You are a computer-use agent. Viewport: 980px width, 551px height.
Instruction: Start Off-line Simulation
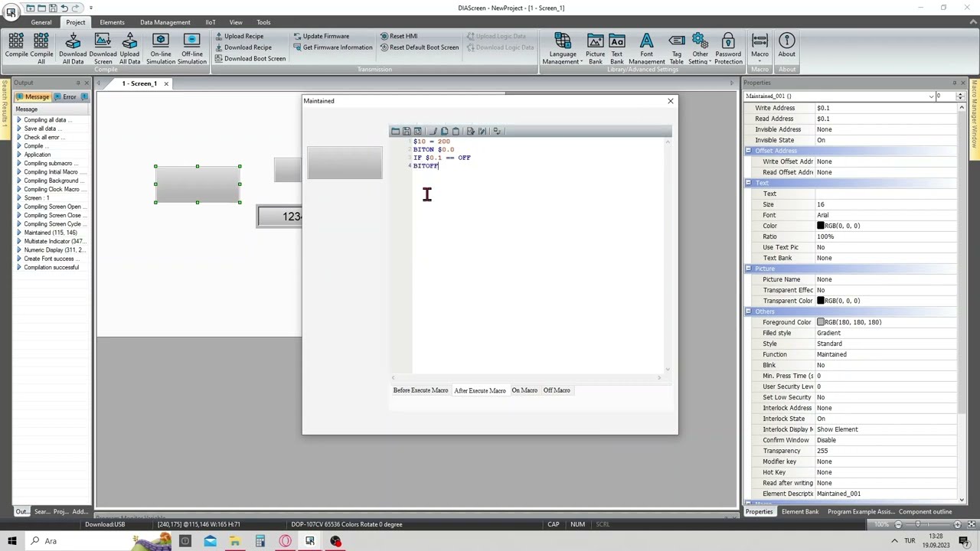[192, 48]
